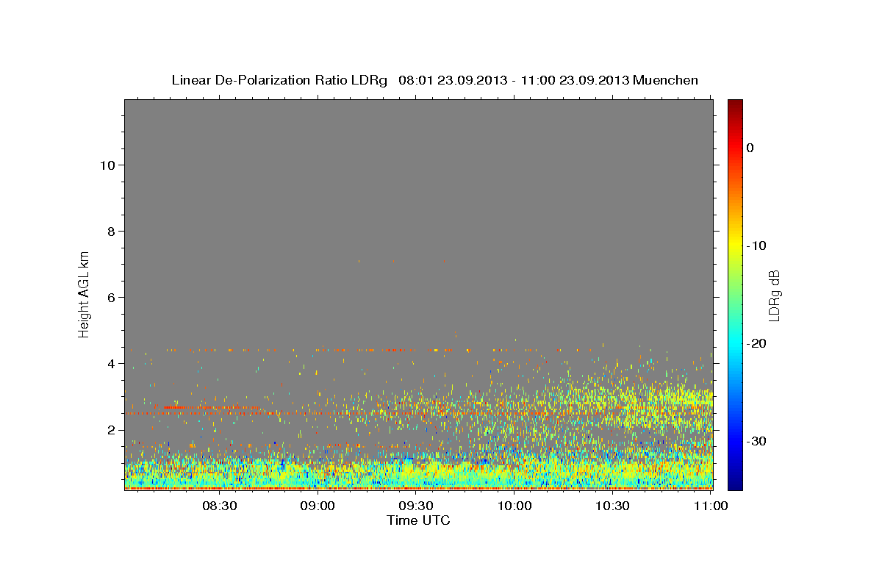Viewport: 882px width, 588px height.
Task: Click the plot title 'Linear De-Polarization Ratio LDRg'
Action: tap(279, 80)
